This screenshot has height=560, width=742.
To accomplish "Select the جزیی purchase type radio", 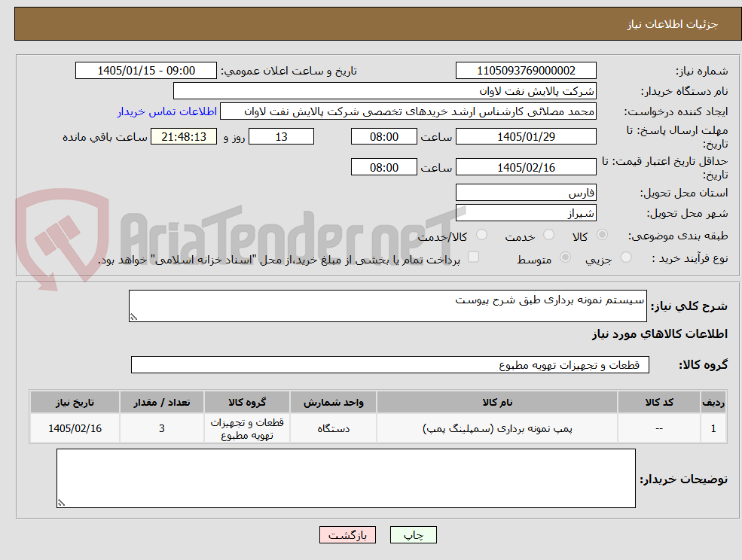I will [625, 257].
